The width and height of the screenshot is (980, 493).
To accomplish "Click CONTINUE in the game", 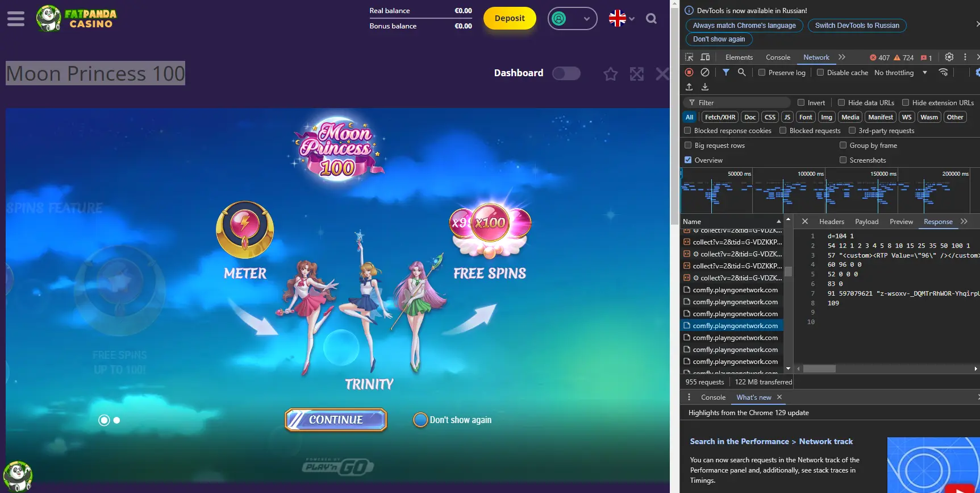I will pyautogui.click(x=336, y=420).
